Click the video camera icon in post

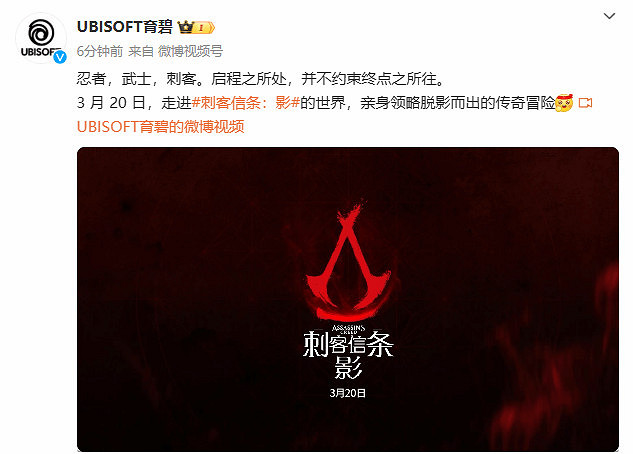point(585,103)
